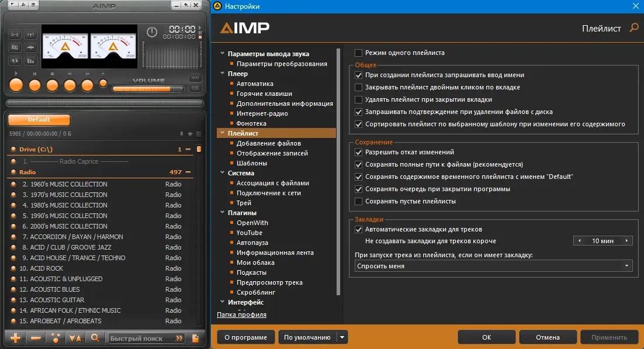644x349 pixels.
Task: Click the plus icon to add files
Action: click(16, 338)
